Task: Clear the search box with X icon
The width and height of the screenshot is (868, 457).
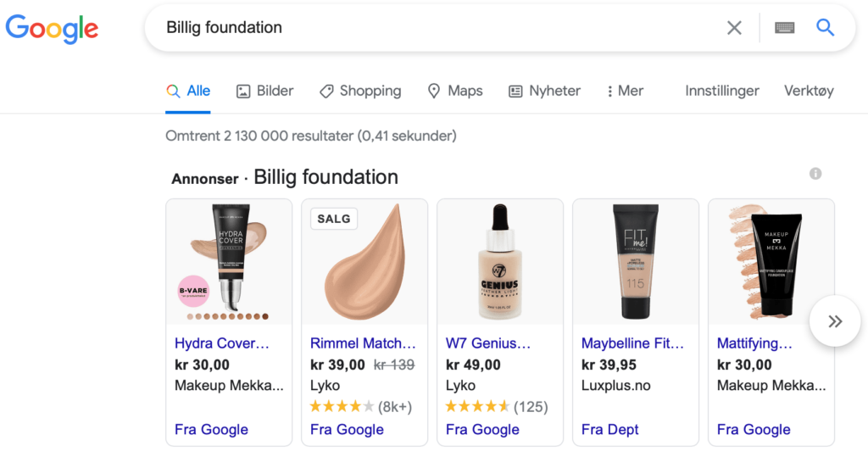Action: (734, 28)
